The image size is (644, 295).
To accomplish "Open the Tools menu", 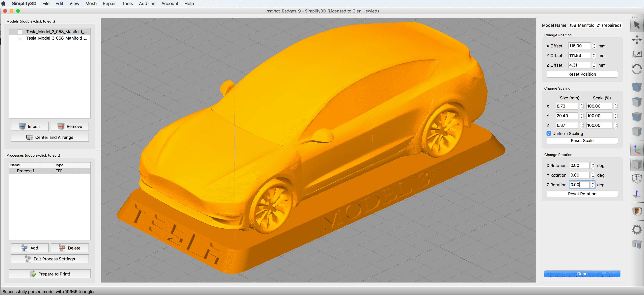I will 127,4.
